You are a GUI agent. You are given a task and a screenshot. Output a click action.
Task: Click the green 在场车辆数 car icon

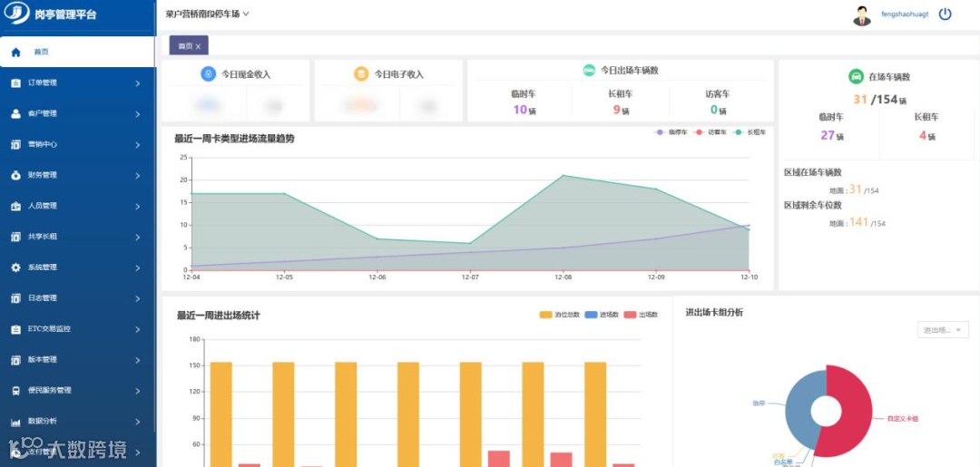pyautogui.click(x=855, y=77)
